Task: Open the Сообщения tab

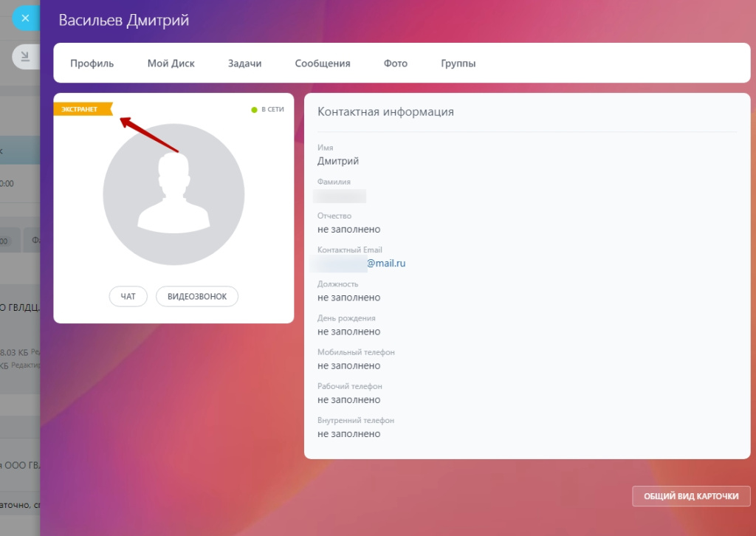Action: click(x=323, y=63)
